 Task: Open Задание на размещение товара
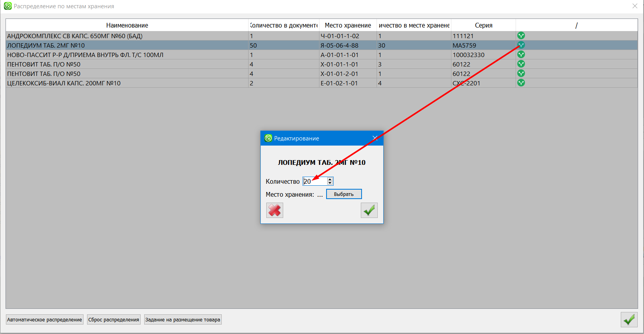click(x=183, y=320)
